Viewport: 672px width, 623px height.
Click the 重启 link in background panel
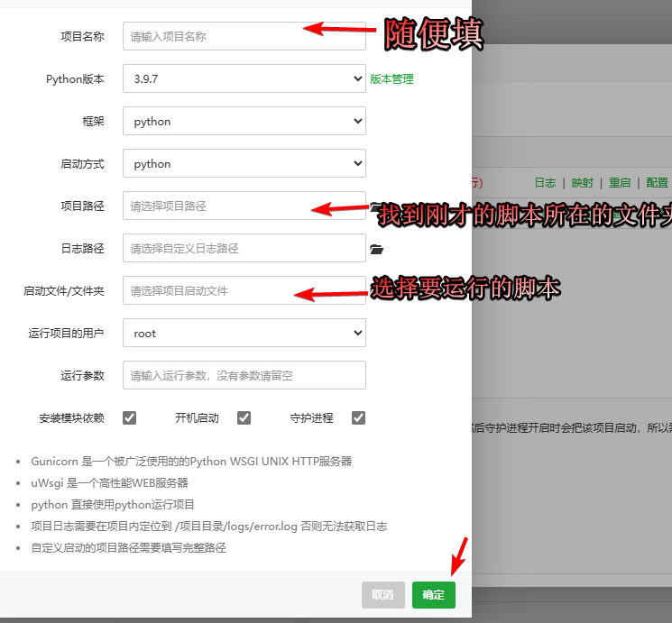pyautogui.click(x=619, y=182)
